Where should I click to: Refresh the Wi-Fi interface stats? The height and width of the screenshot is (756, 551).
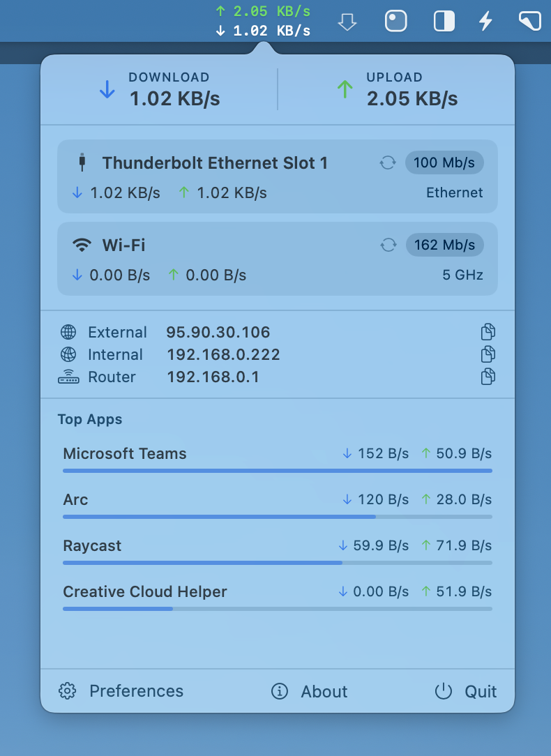tap(388, 245)
